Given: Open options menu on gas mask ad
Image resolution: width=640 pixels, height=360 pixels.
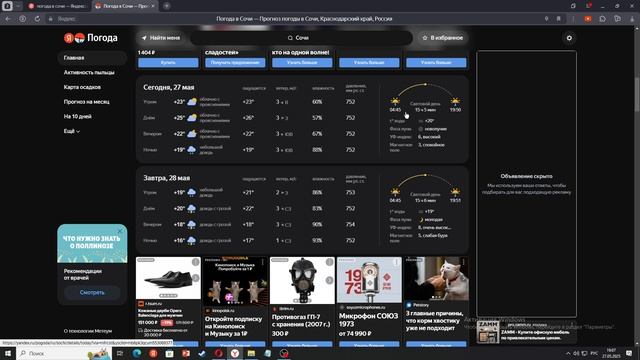Looking at the screenshot, I should coord(329,262).
